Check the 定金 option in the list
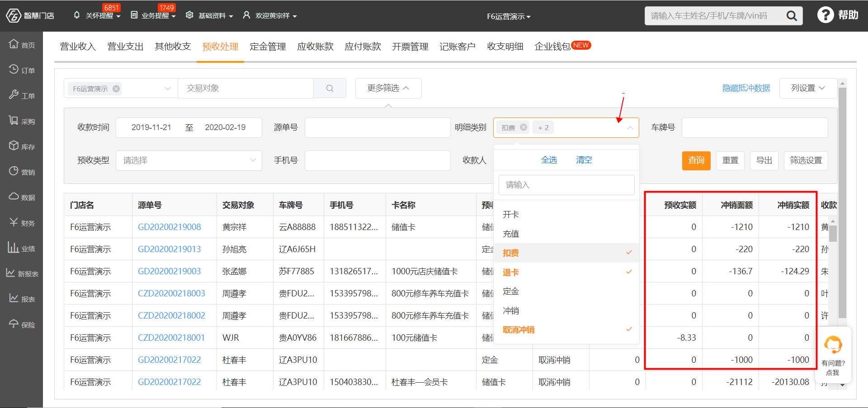Screen dimensions: 868x408 [566, 291]
